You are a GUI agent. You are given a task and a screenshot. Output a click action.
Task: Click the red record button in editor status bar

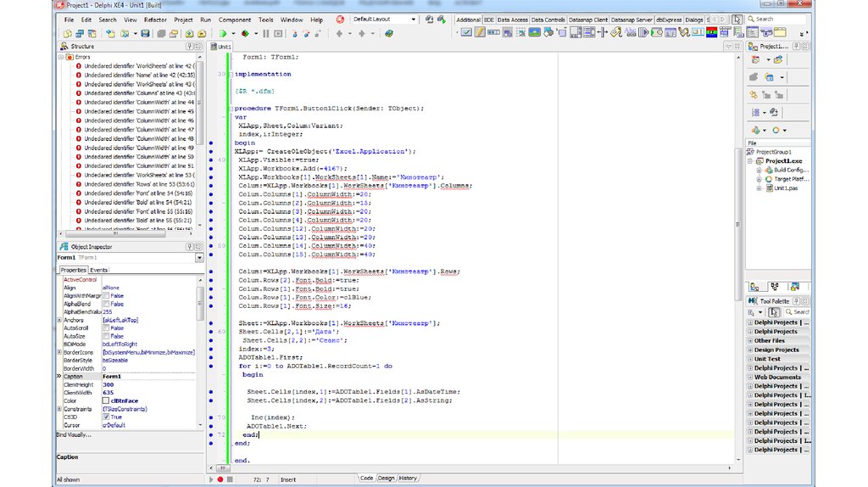[x=219, y=479]
